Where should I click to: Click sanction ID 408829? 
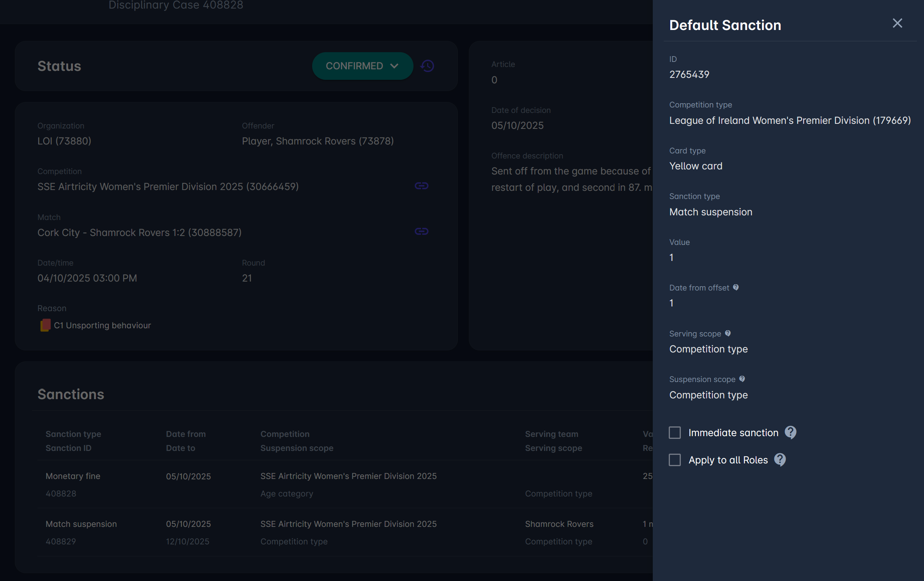(61, 541)
